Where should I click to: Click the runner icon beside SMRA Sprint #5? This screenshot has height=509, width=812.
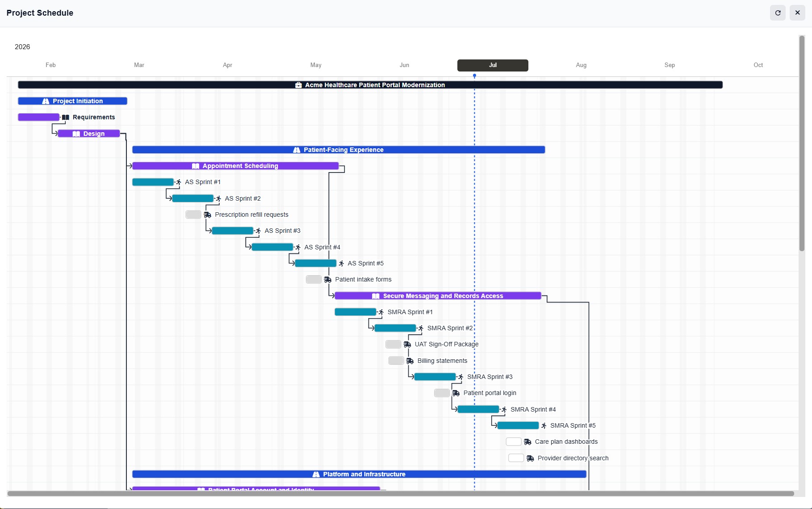point(544,426)
